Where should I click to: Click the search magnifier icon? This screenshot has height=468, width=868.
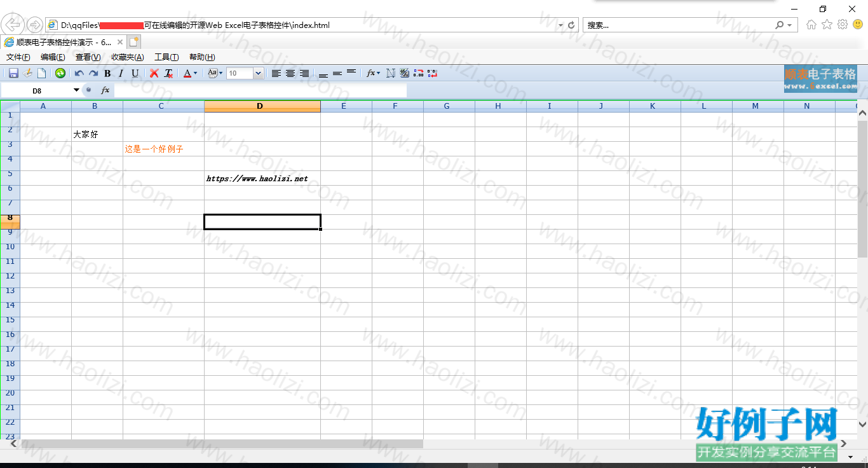point(779,25)
